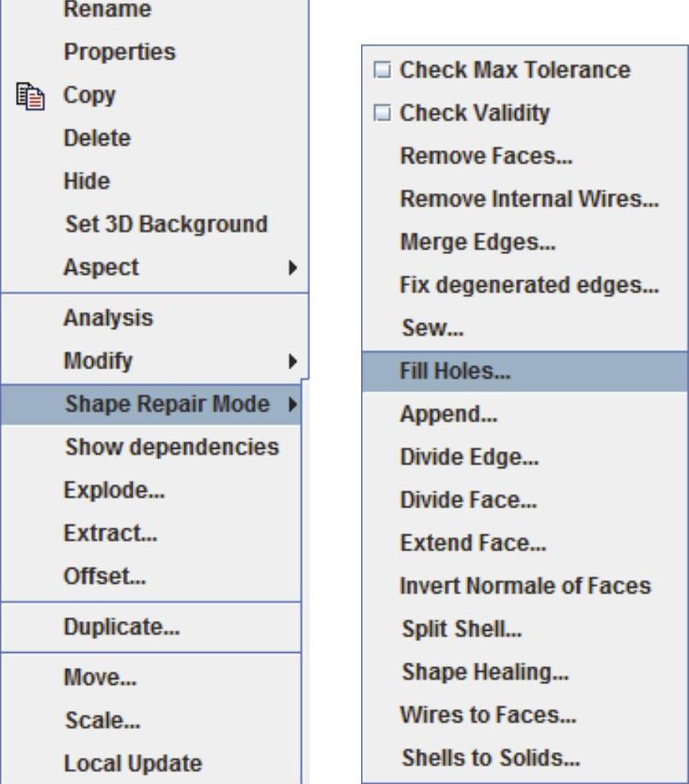Viewport: 689px width, 784px height.
Task: Click Invert Normale of Faces
Action: point(525,586)
